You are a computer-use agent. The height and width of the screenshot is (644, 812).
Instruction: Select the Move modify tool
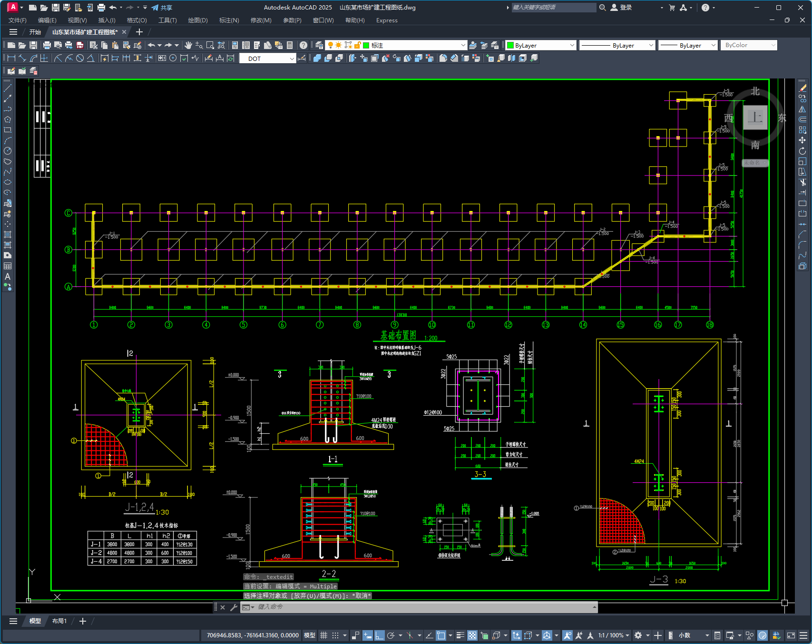(x=802, y=140)
